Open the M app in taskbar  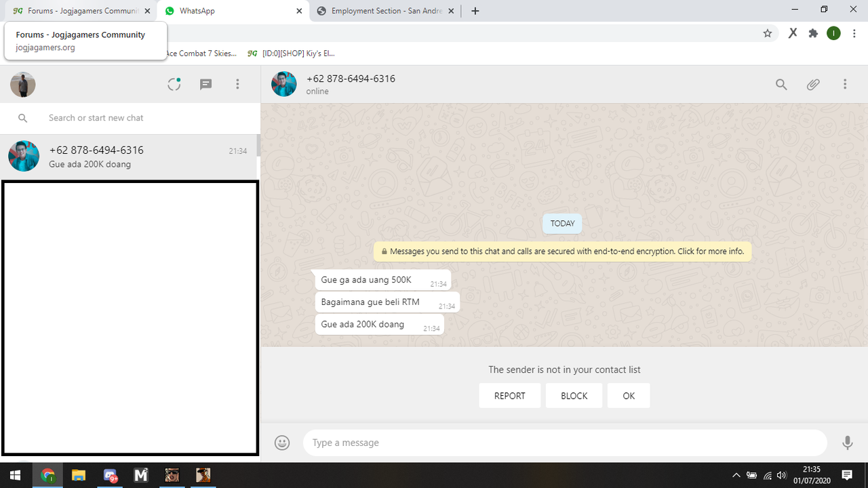pos(141,475)
